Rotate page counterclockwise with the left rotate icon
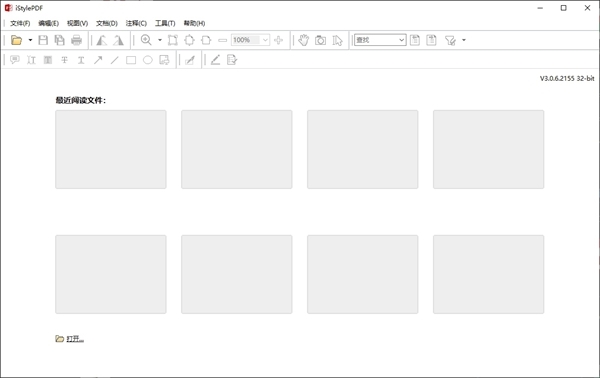The height and width of the screenshot is (378, 600). tap(101, 40)
